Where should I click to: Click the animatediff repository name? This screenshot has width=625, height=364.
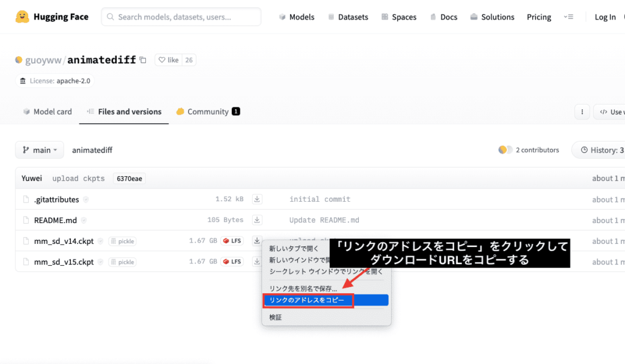coord(102,60)
